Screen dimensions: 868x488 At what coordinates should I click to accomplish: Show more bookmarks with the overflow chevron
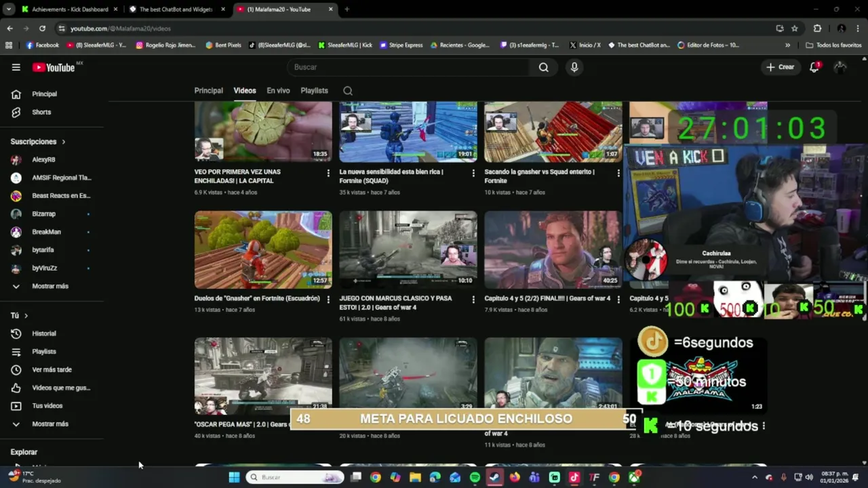[787, 45]
